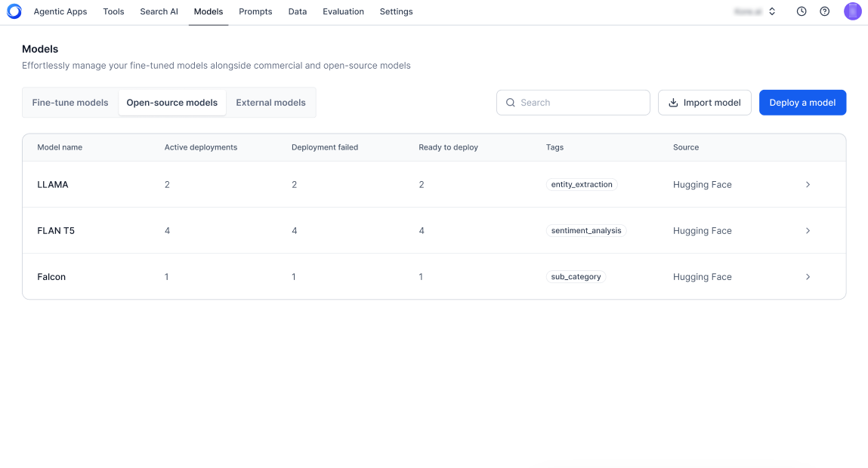
Task: Select the sentiment_analysis tag chip
Action: tap(586, 231)
